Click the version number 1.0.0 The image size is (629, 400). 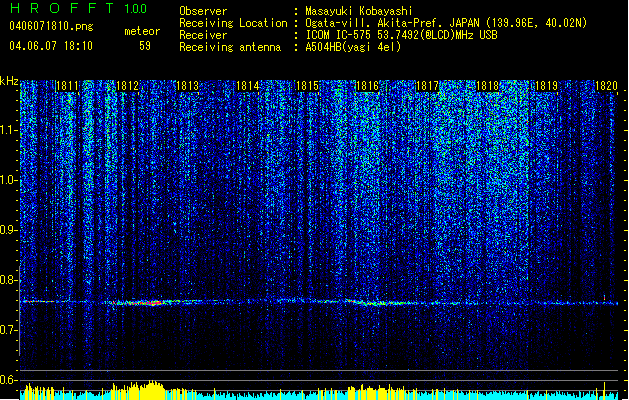(136, 8)
